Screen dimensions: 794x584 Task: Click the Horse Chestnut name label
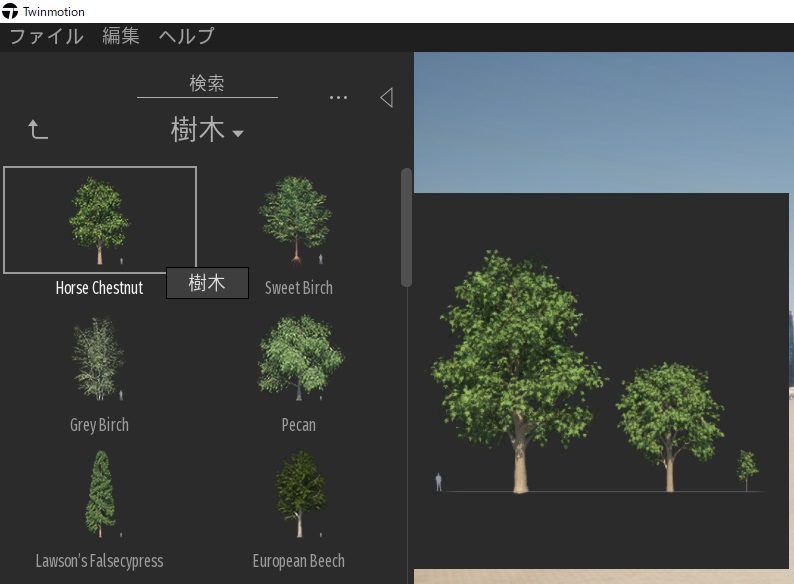click(99, 288)
